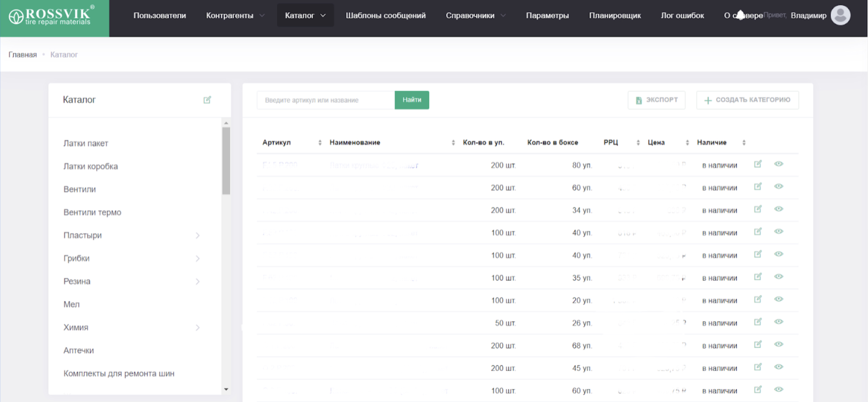Viewport: 868px width, 402px height.
Task: Select Мел category
Action: [71, 304]
